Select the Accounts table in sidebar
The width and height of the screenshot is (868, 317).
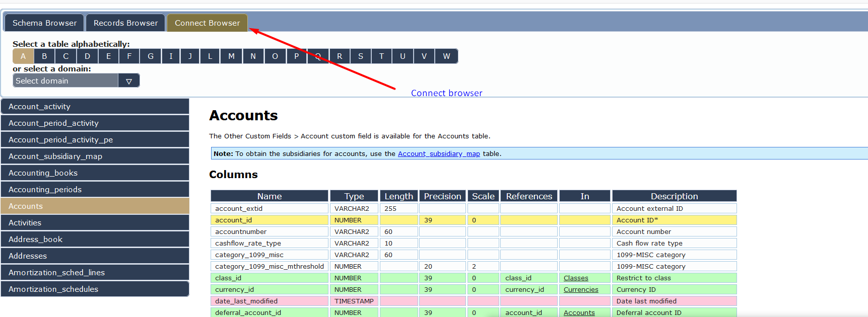tap(95, 206)
